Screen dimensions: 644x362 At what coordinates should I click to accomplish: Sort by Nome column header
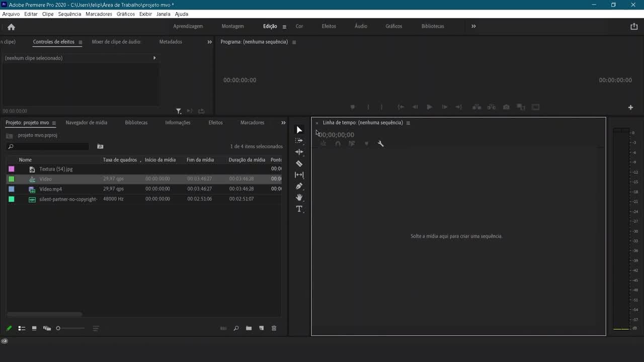[25, 160]
